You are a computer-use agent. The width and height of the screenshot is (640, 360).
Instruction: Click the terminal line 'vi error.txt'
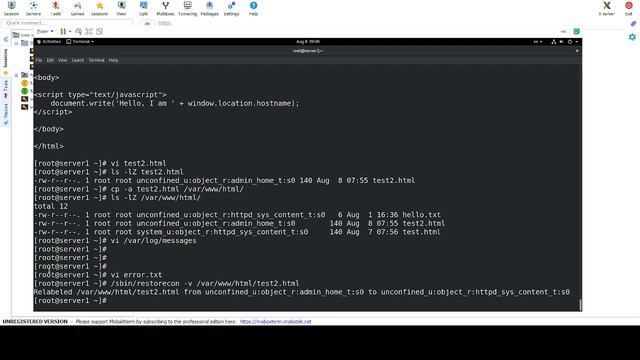click(x=98, y=275)
